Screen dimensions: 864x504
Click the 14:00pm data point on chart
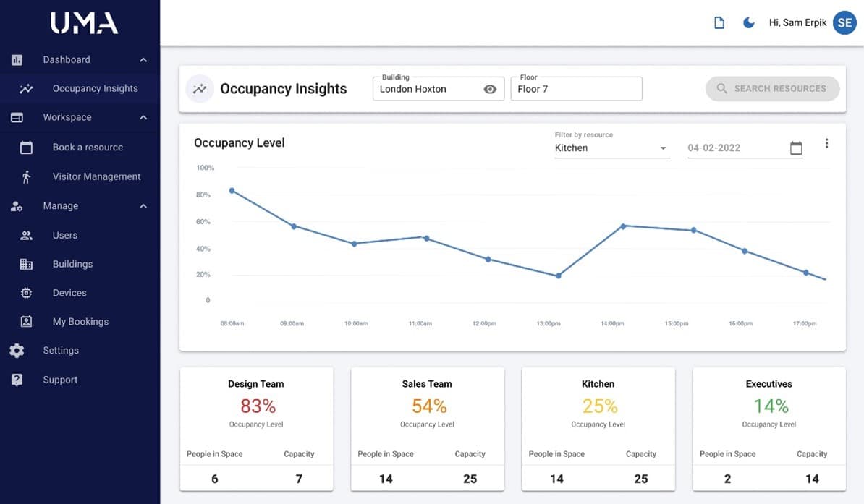[623, 226]
